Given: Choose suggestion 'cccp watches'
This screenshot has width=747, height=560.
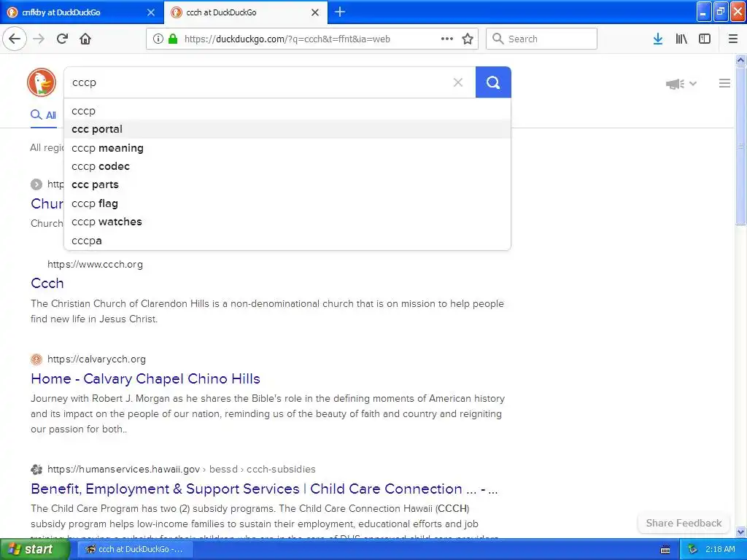Looking at the screenshot, I should (287, 222).
